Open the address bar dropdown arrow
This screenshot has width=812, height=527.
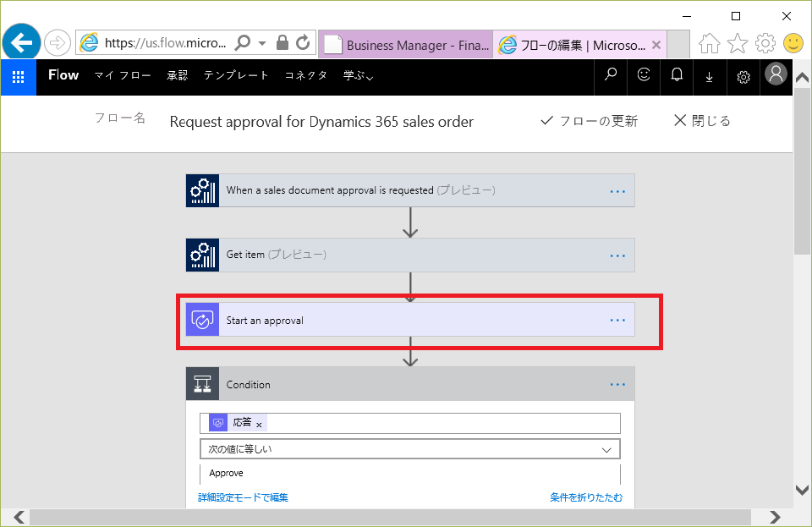point(262,43)
